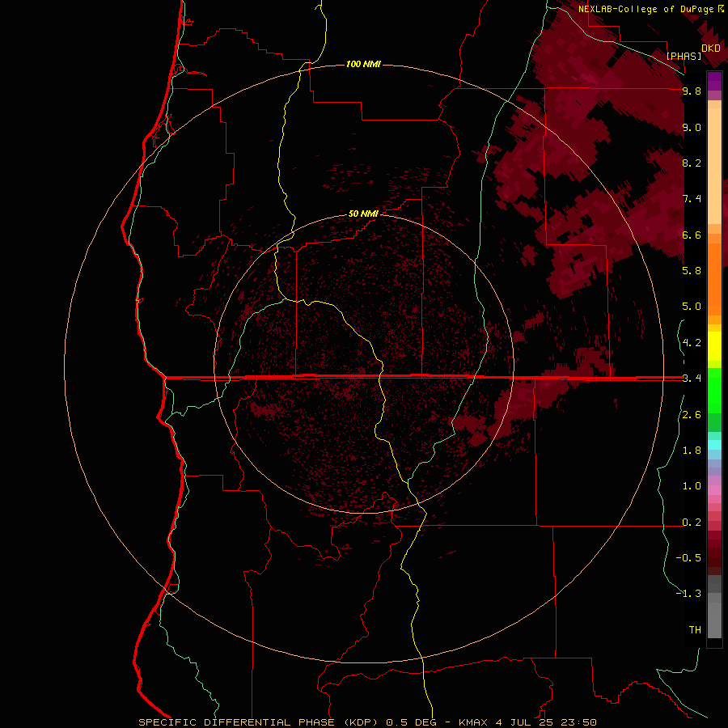This screenshot has width=728, height=728.
Task: Click the cyan color bar segment
Action: click(x=714, y=445)
